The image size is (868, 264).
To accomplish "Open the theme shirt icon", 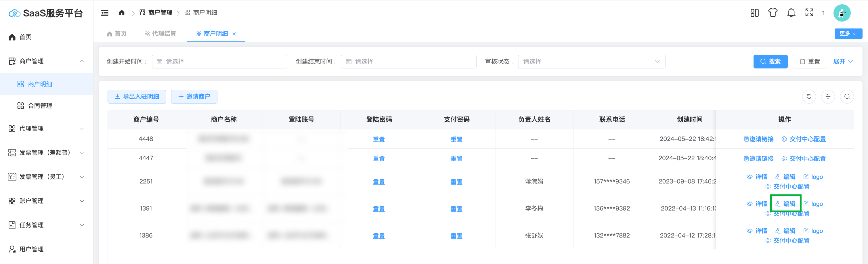I will coord(773,13).
